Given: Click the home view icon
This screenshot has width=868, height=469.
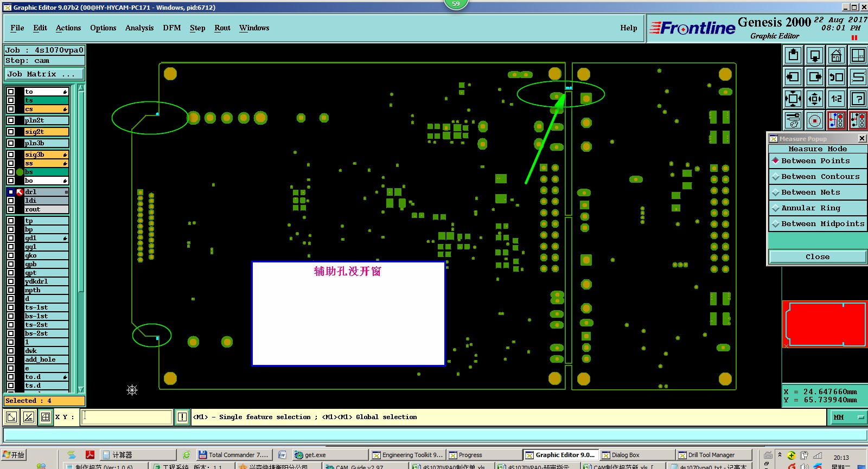Looking at the screenshot, I should point(837,55).
